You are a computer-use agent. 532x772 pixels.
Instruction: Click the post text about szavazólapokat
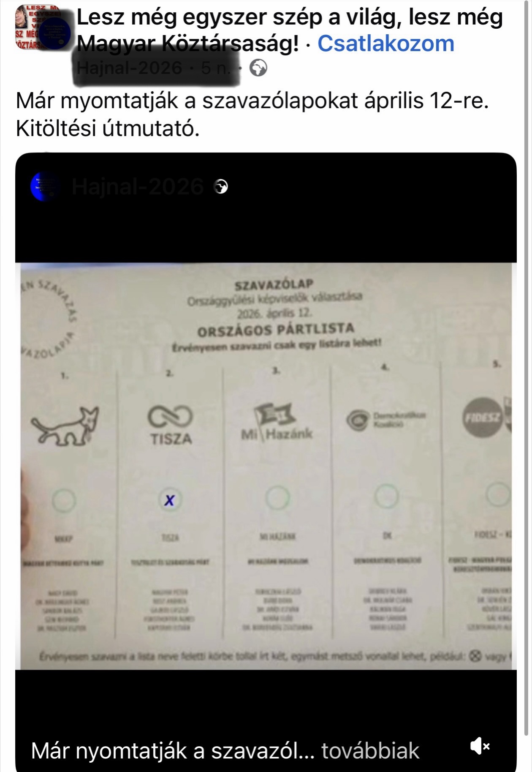(x=252, y=115)
